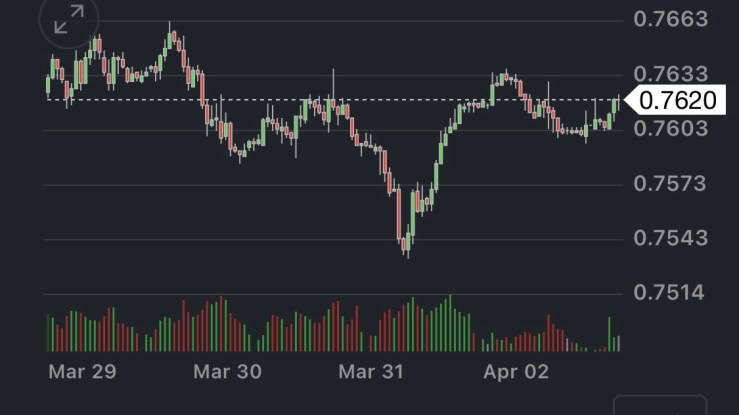Select the Mar 29 date marker

pyautogui.click(x=83, y=372)
